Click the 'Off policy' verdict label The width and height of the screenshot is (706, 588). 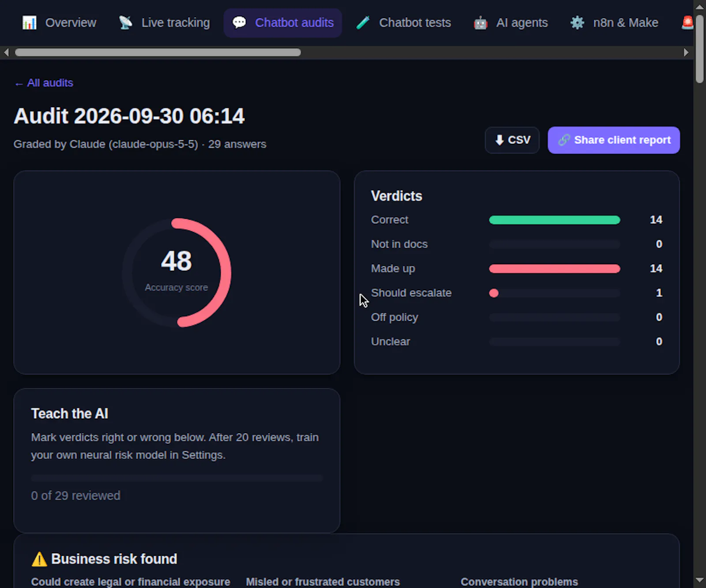[394, 318]
